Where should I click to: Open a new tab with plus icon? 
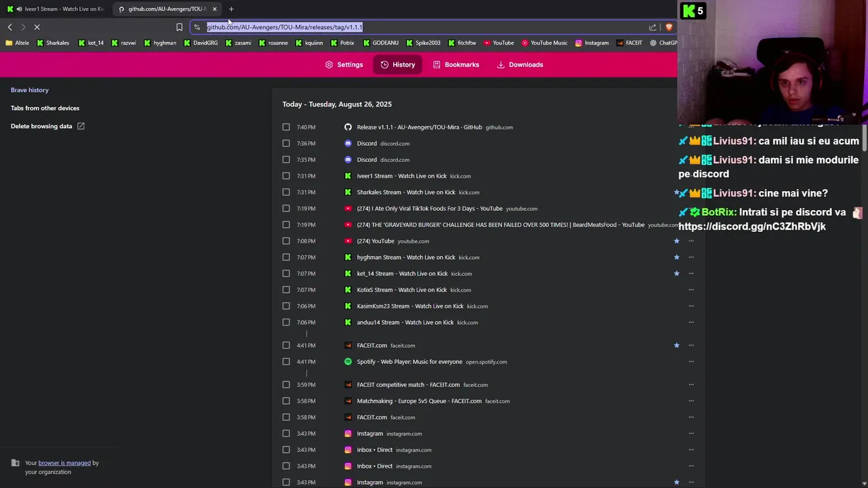[x=231, y=9]
